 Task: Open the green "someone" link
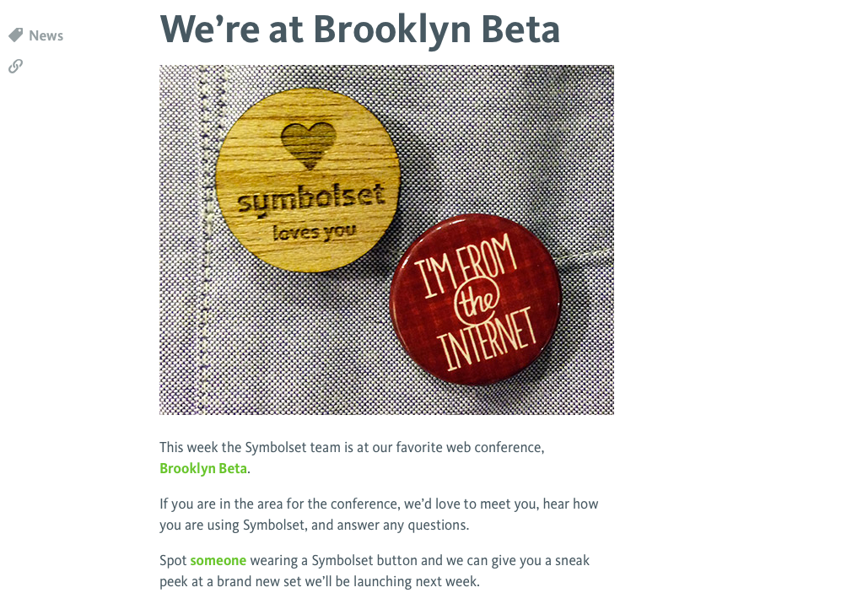point(218,560)
